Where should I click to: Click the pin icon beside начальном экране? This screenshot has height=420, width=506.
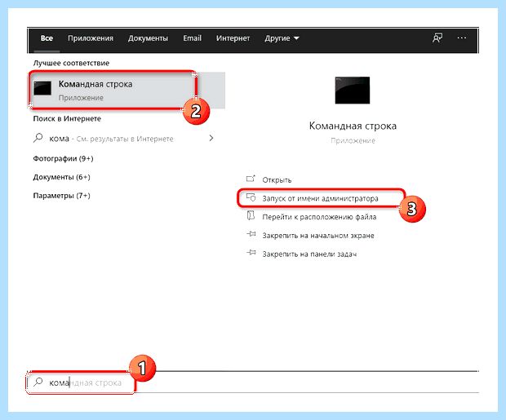tap(251, 234)
